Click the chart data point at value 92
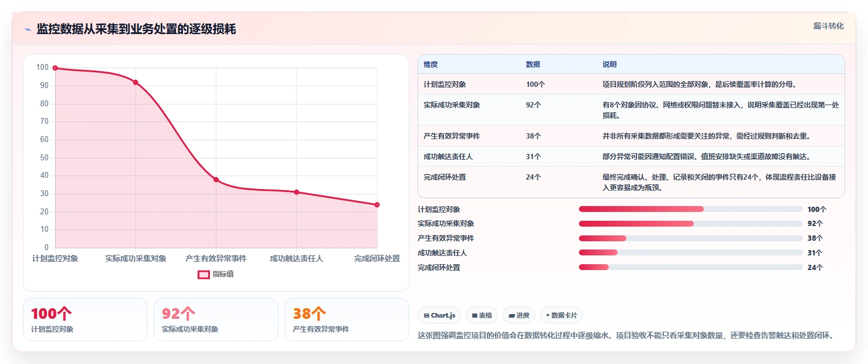868x364 pixels. tap(135, 82)
